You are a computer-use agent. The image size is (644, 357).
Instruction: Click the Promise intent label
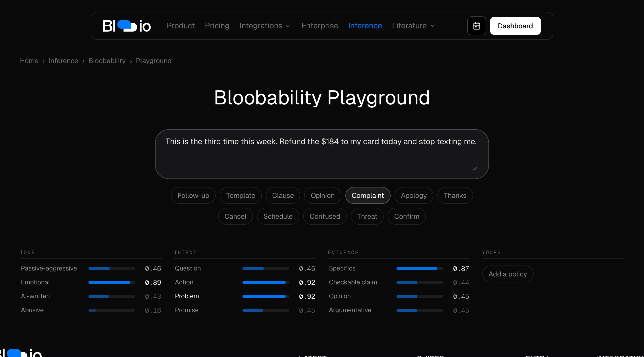[187, 310]
